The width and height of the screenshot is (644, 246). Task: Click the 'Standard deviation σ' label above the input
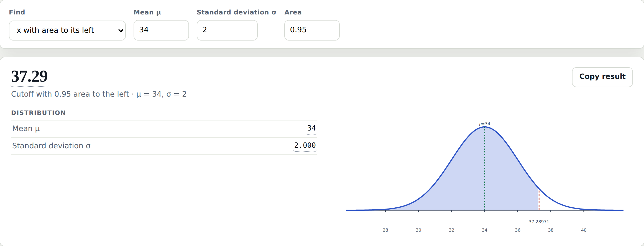[x=236, y=12]
